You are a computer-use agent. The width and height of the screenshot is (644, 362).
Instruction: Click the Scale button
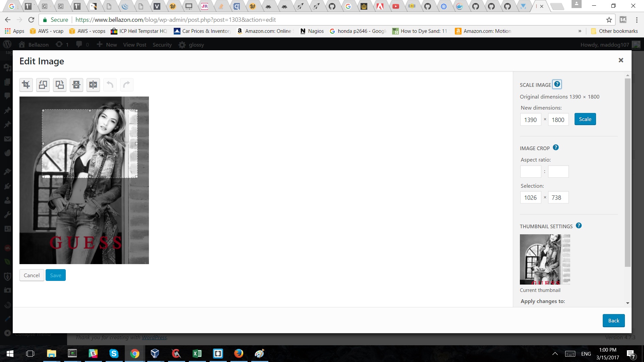(585, 119)
